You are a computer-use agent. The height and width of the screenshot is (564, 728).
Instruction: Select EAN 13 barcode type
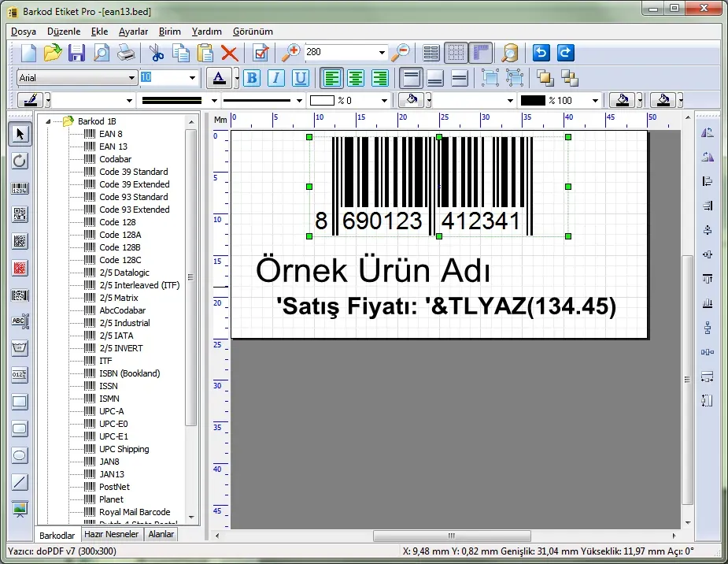(x=113, y=147)
